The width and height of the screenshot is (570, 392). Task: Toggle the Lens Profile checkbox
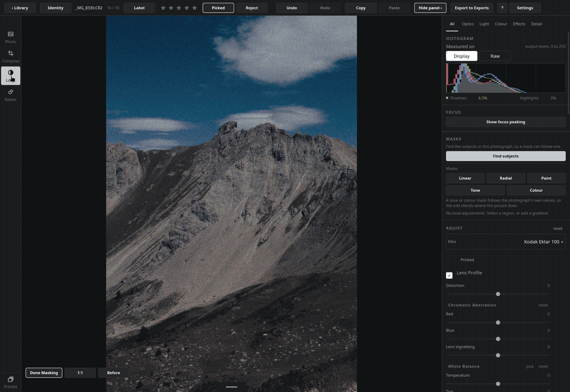[449, 275]
